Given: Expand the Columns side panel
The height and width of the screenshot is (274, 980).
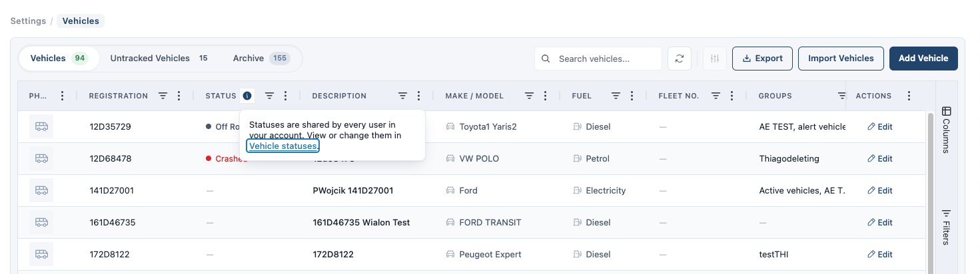Looking at the screenshot, I should pos(947,129).
